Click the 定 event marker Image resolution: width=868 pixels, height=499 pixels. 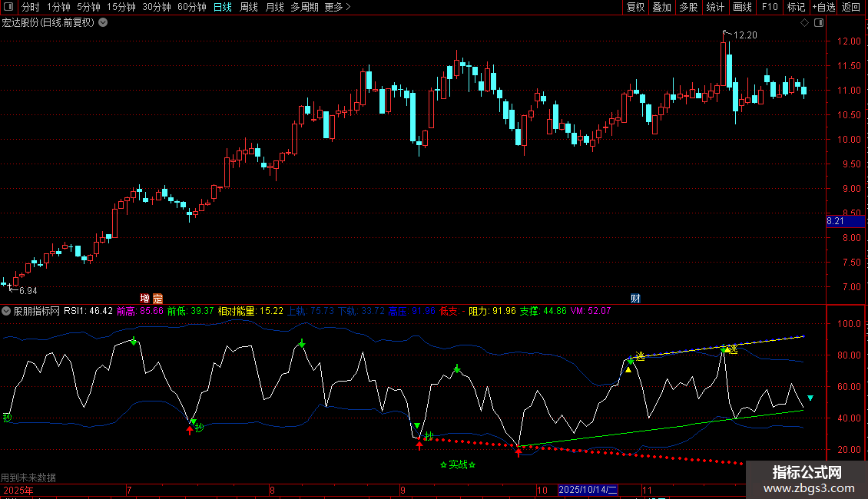(157, 299)
